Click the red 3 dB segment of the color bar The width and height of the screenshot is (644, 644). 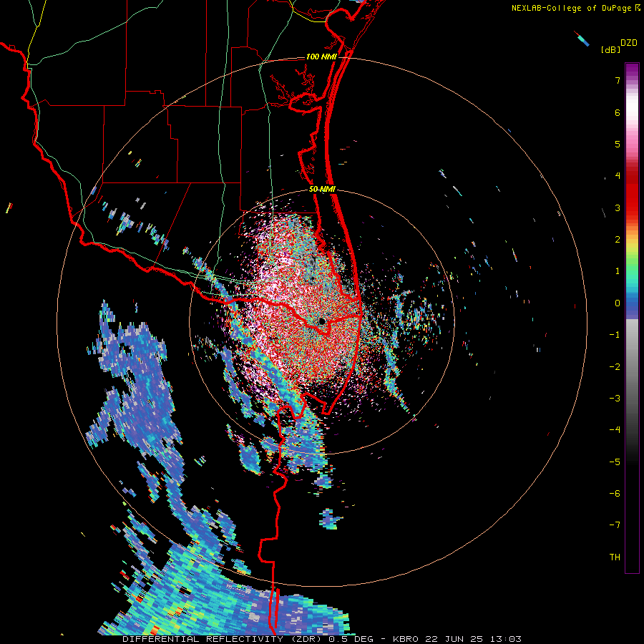click(x=632, y=208)
